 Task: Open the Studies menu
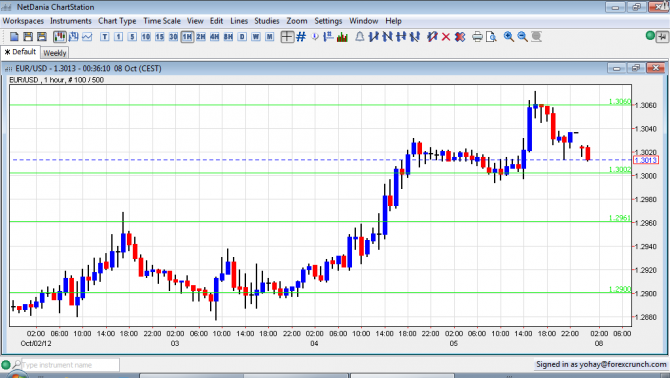pos(267,21)
